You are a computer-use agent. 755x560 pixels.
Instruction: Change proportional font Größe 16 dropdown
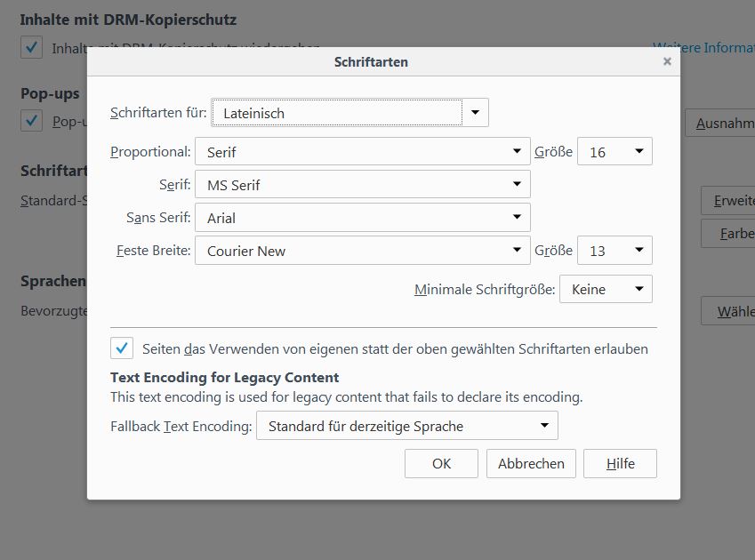(614, 152)
